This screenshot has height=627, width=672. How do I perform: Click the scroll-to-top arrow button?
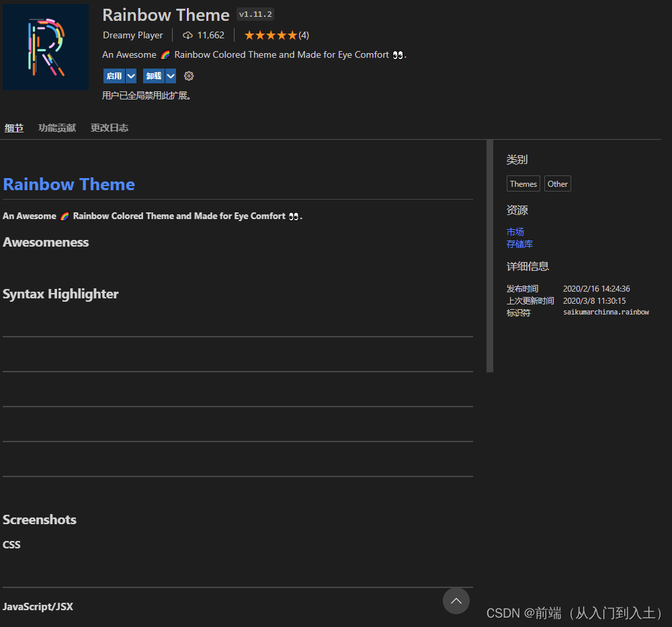click(456, 601)
